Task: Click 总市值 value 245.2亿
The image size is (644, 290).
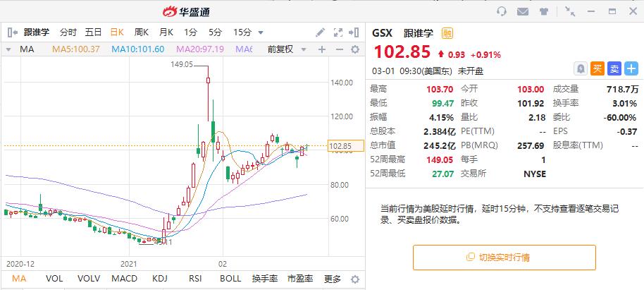Action: tap(439, 145)
